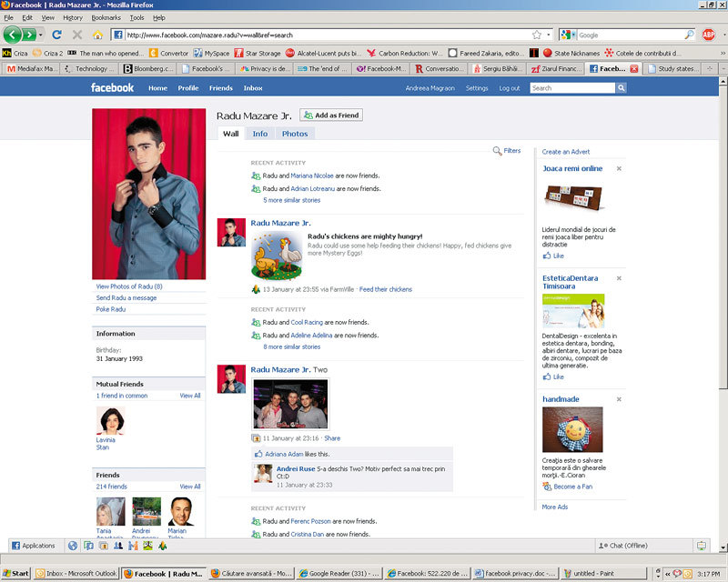Click the T bookmark icon in bookmarks bar
728x582 pixels.
[x=534, y=53]
